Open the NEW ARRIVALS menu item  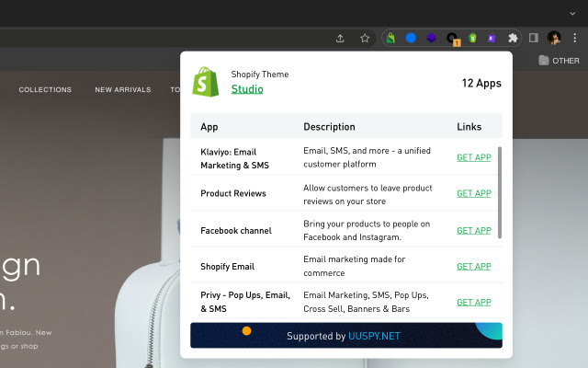click(122, 90)
